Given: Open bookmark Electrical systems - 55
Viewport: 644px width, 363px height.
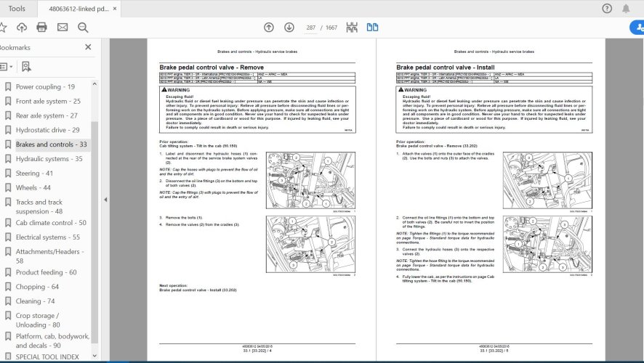Looking at the screenshot, I should pos(48,237).
